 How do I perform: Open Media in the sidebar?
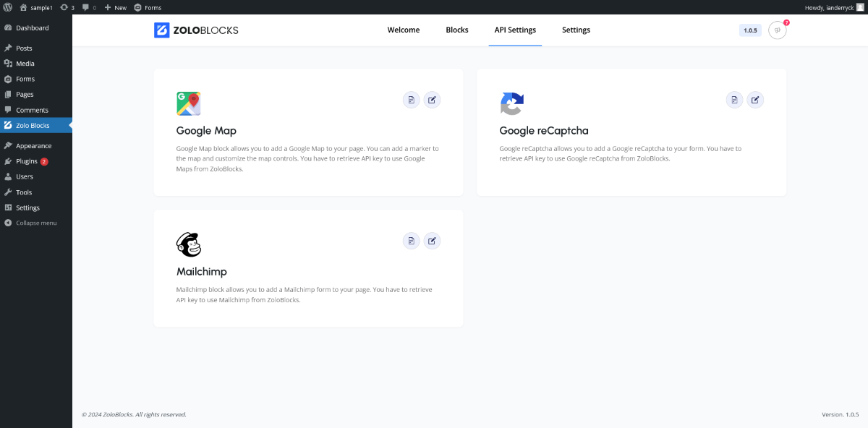tap(36, 64)
